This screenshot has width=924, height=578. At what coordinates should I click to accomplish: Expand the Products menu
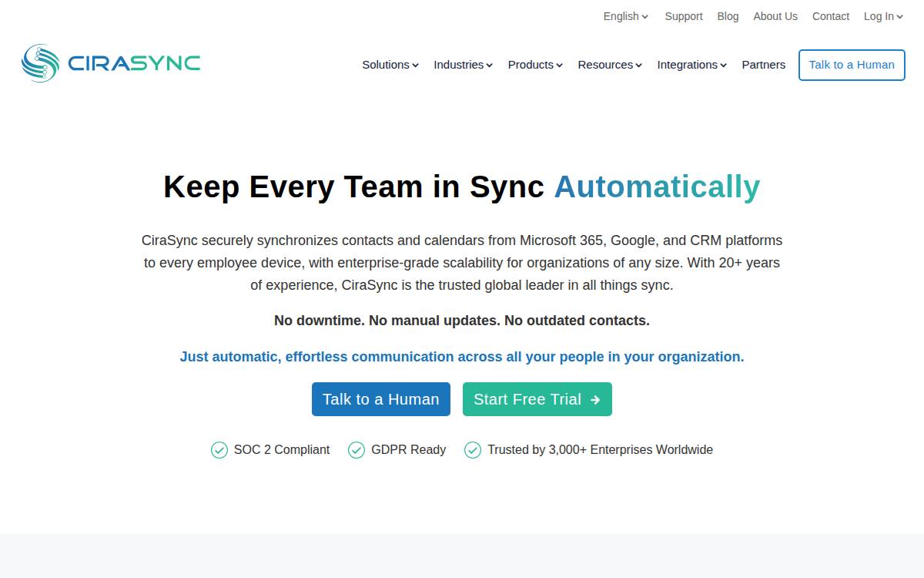(535, 65)
